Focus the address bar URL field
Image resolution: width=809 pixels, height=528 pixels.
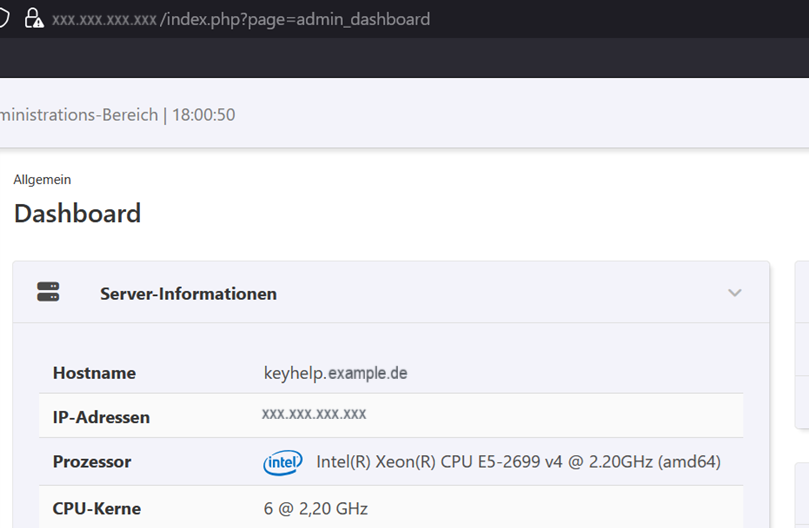pos(300,19)
